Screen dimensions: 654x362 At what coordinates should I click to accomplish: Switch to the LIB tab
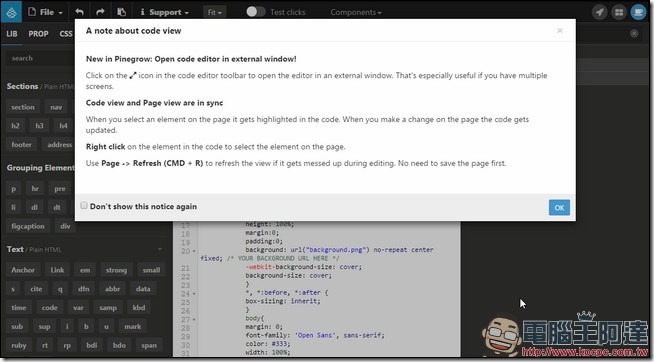pos(12,34)
